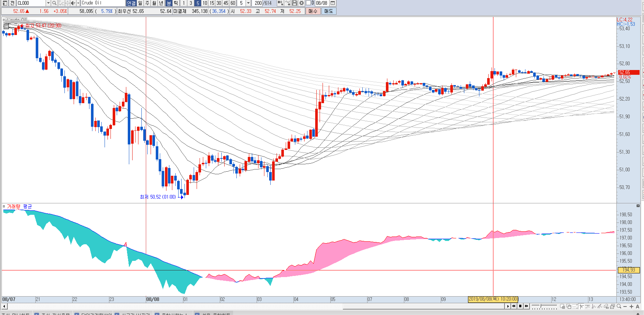Click the symbol search magnifier icon
Viewport: 644px width, 315px height.
click(54, 3)
